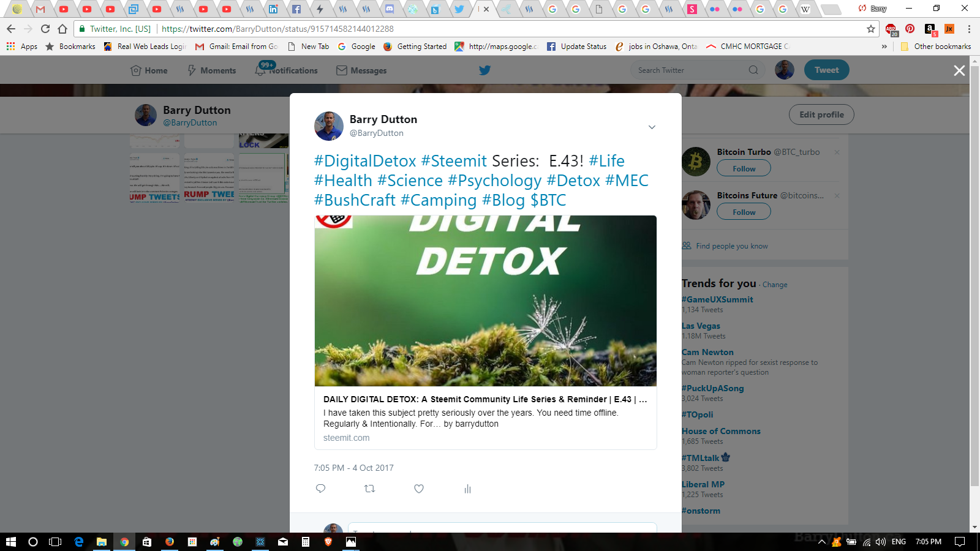Open the tweet options chevron menu
This screenshot has height=551, width=980.
652,127
